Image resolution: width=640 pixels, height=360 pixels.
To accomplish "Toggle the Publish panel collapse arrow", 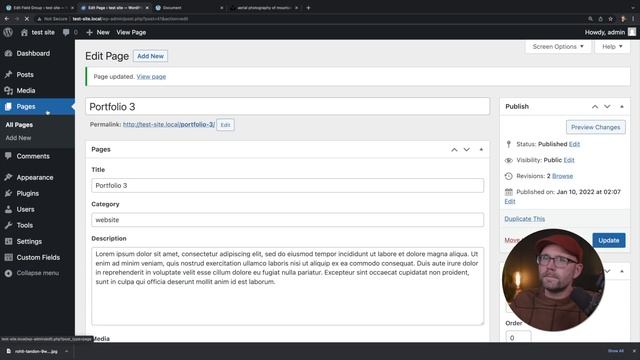I will pos(622,107).
